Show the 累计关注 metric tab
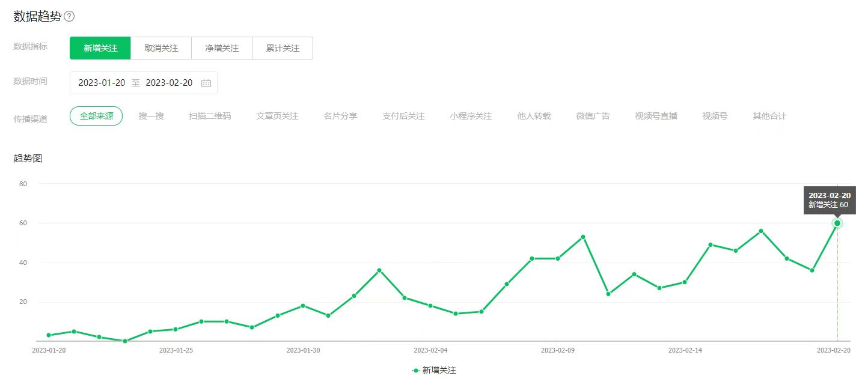 [283, 48]
